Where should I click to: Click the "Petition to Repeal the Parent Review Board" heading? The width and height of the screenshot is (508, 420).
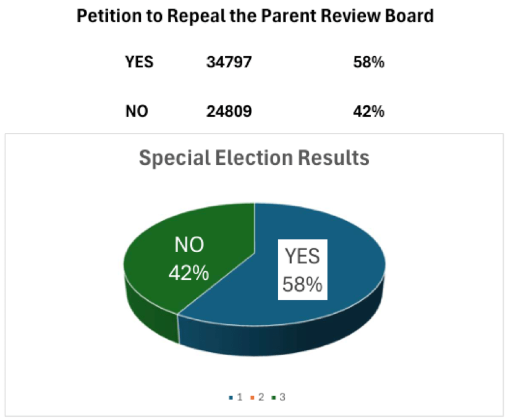(x=255, y=17)
